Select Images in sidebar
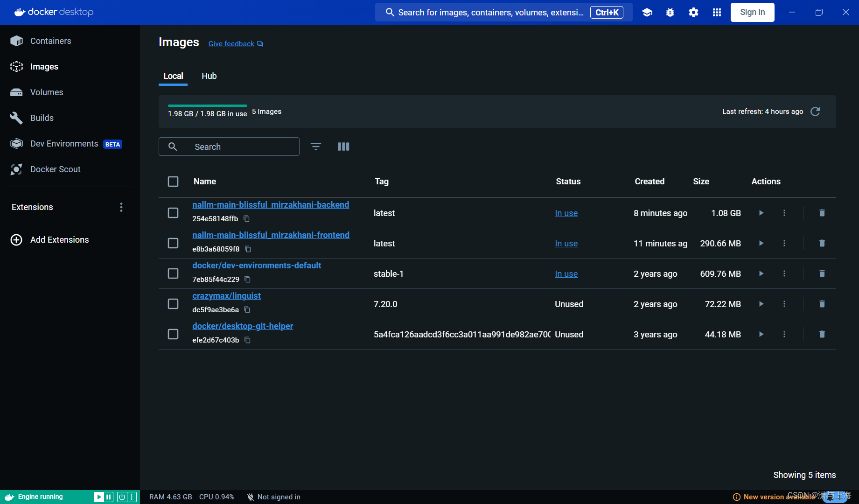859x504 pixels. point(70,67)
